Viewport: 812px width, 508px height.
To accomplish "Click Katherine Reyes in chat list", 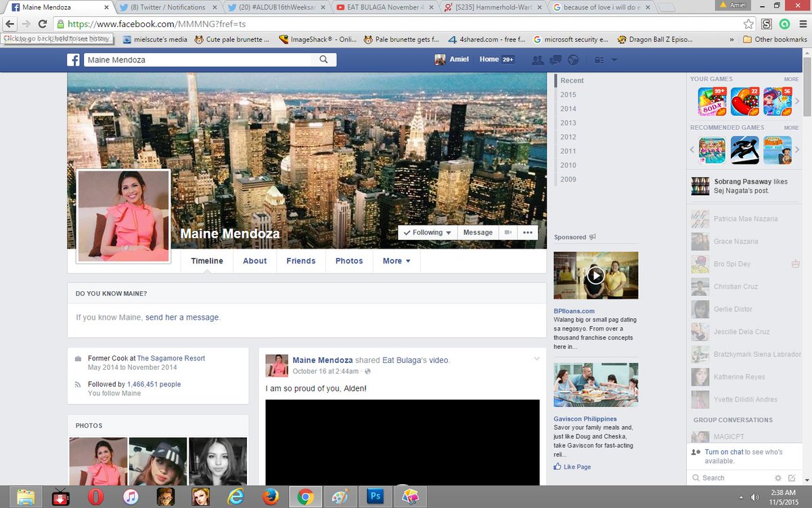I will tap(739, 377).
